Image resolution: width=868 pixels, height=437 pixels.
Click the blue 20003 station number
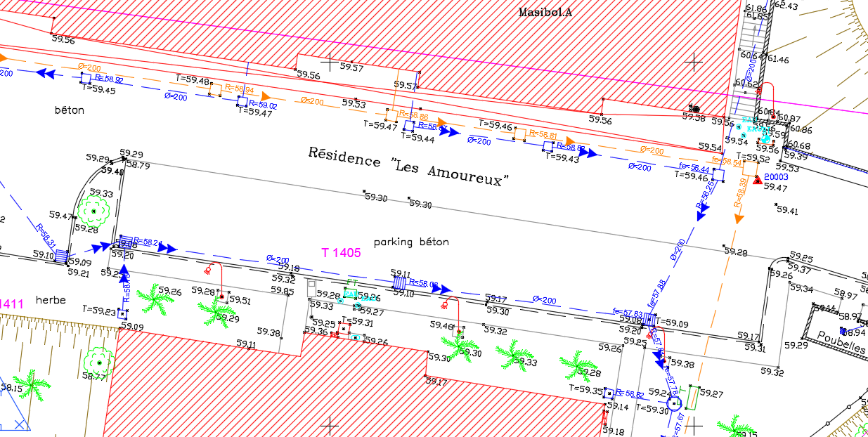tap(776, 177)
